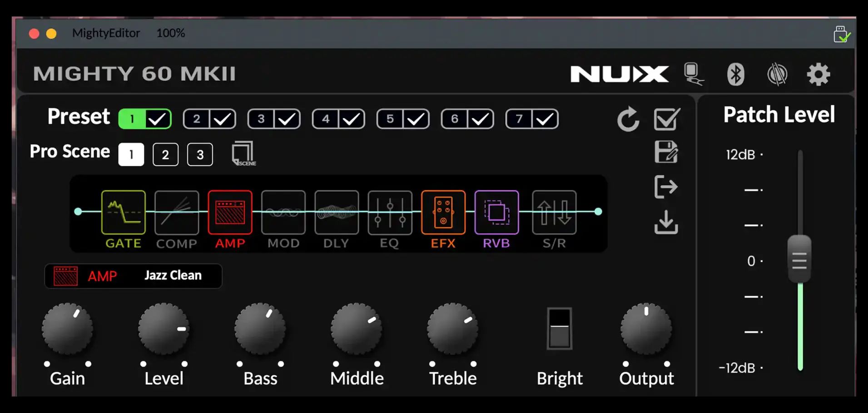The width and height of the screenshot is (868, 413).
Task: Toggle the checkmark on Preset 5
Action: click(x=416, y=119)
